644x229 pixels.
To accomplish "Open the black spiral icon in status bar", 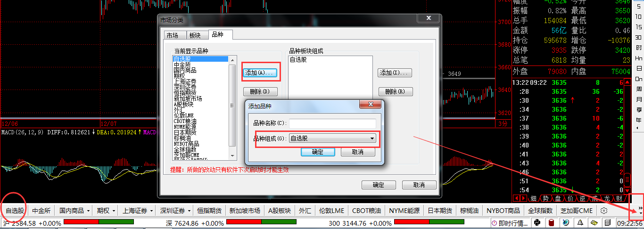I will [537, 222].
